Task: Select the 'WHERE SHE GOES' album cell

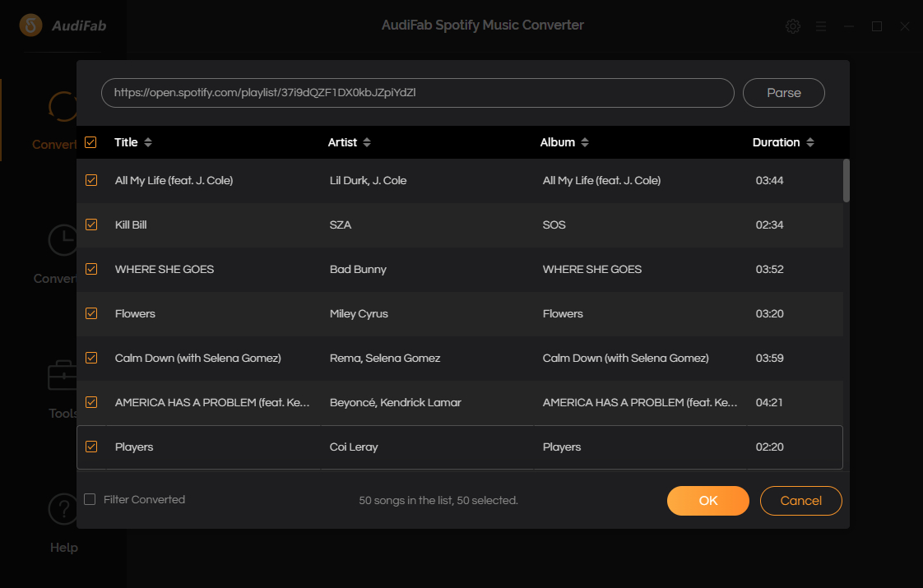Action: pyautogui.click(x=592, y=270)
